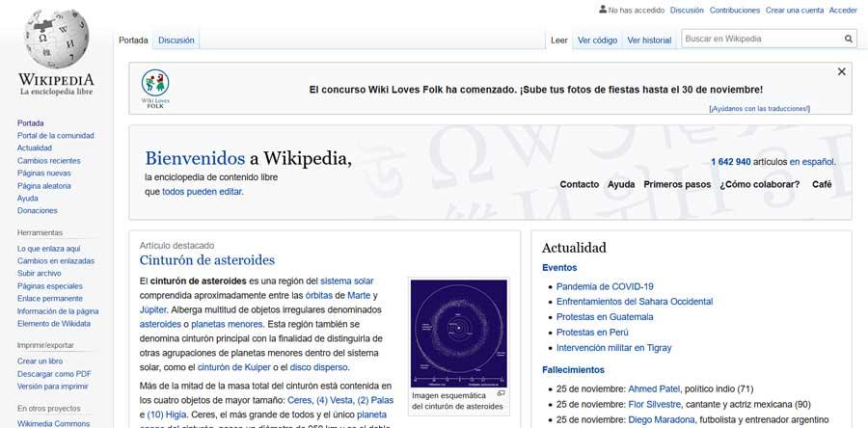Screen dimensions: 868x428
Task: Click Contacto in the welcome box
Action: click(579, 185)
